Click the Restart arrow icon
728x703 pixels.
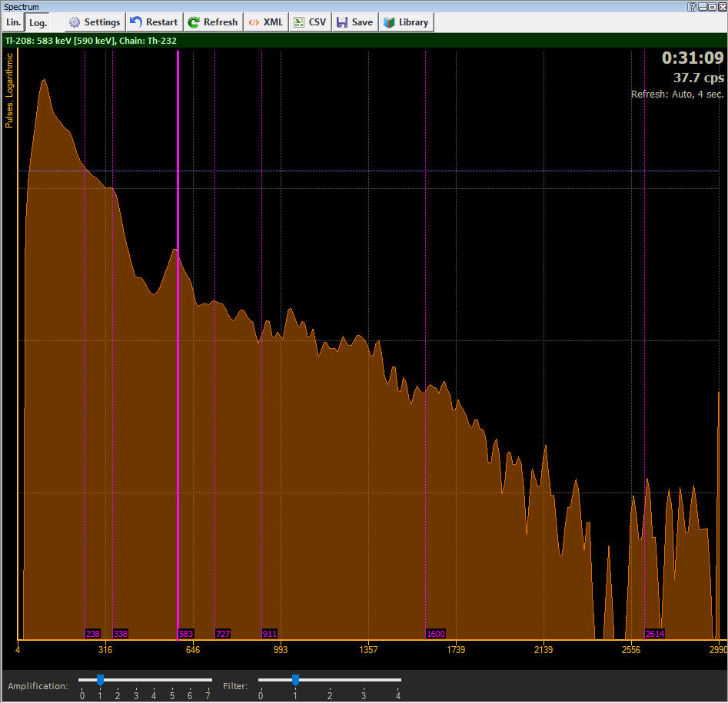click(x=136, y=22)
